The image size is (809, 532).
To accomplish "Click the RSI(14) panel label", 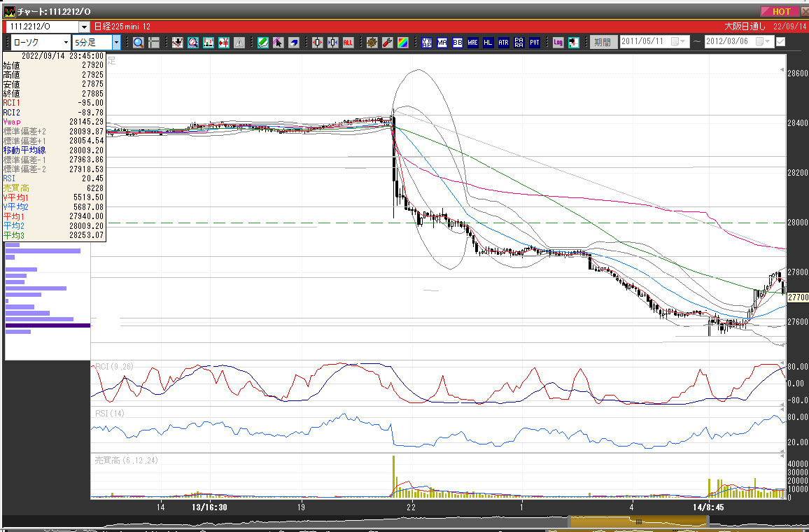I will (x=109, y=413).
